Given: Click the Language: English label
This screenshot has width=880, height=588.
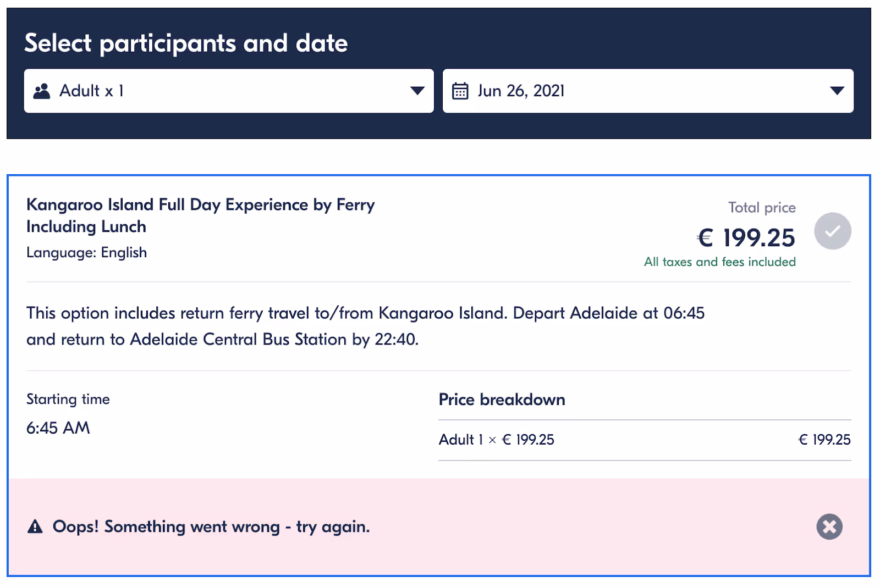Looking at the screenshot, I should [x=86, y=252].
